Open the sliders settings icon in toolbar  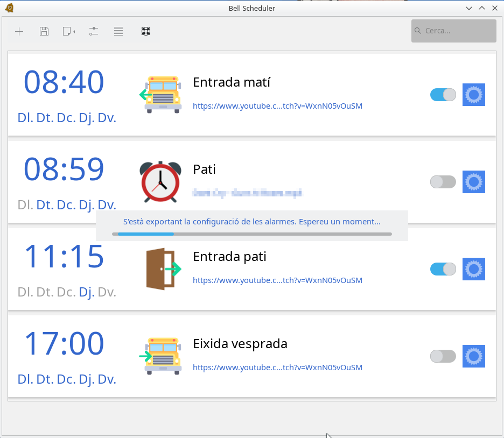coord(94,31)
